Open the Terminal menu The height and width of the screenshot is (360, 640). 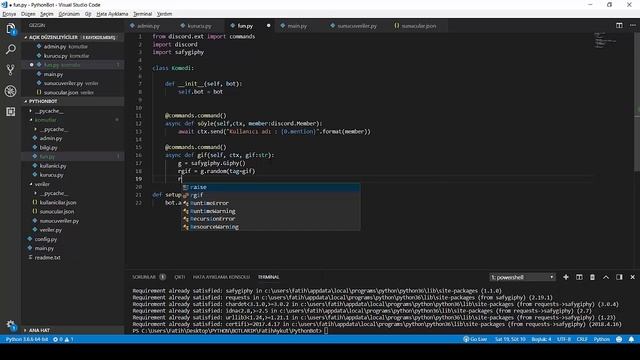(142, 14)
